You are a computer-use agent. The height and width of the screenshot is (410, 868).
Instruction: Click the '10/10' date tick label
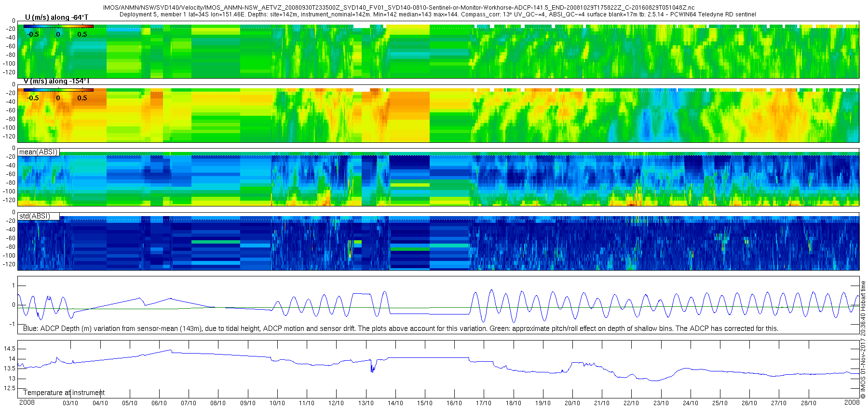277,403
